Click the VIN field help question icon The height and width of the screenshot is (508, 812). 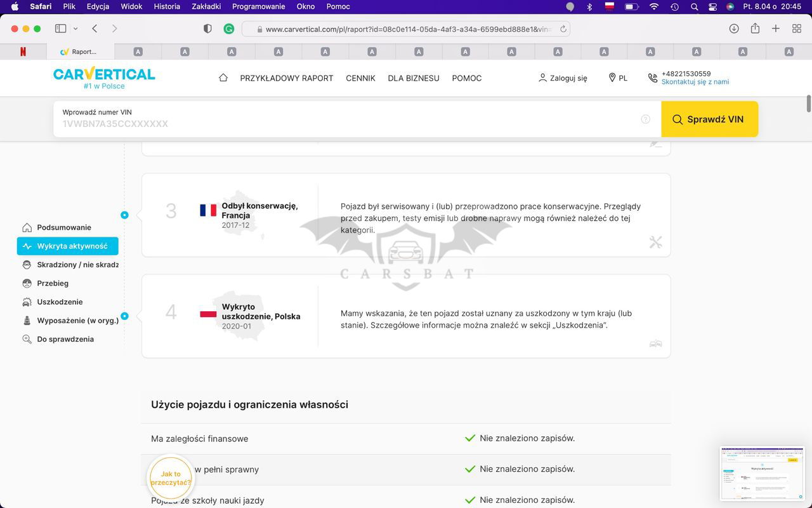tap(645, 119)
